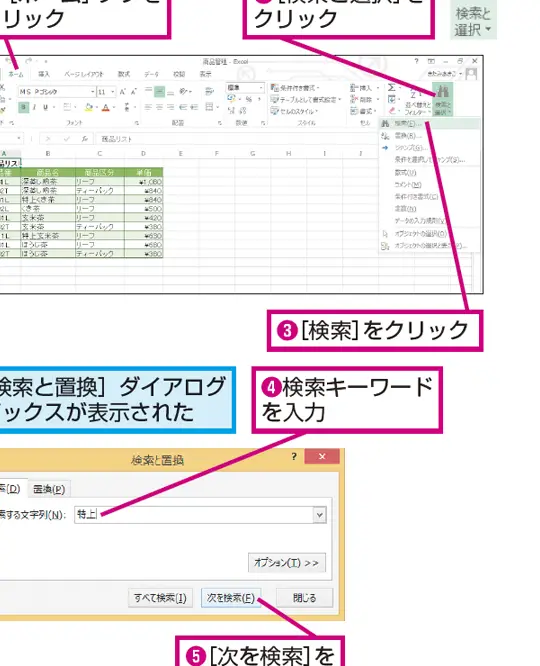Click the red font color A icon
540x666 pixels.
tap(106, 107)
